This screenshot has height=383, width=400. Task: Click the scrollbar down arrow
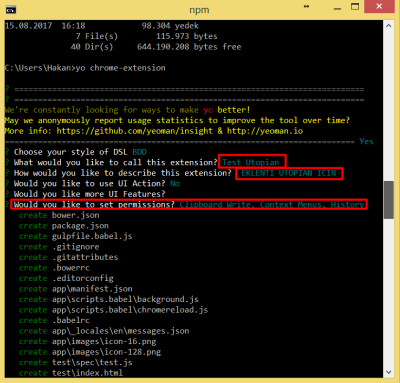pyautogui.click(x=389, y=372)
